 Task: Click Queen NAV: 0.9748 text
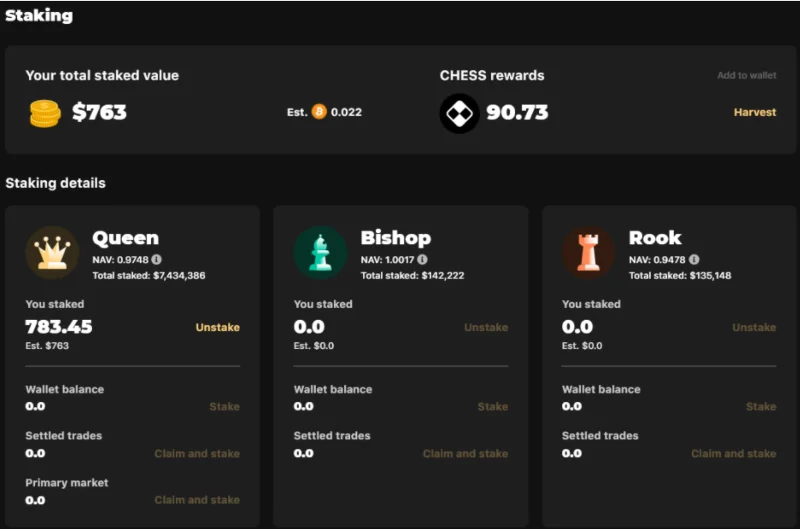click(x=120, y=260)
